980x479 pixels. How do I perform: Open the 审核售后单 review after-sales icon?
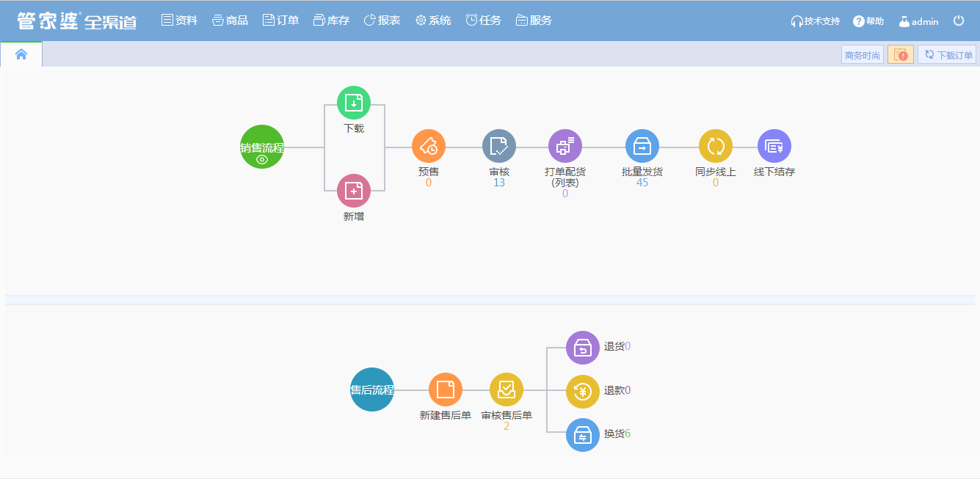(x=507, y=390)
